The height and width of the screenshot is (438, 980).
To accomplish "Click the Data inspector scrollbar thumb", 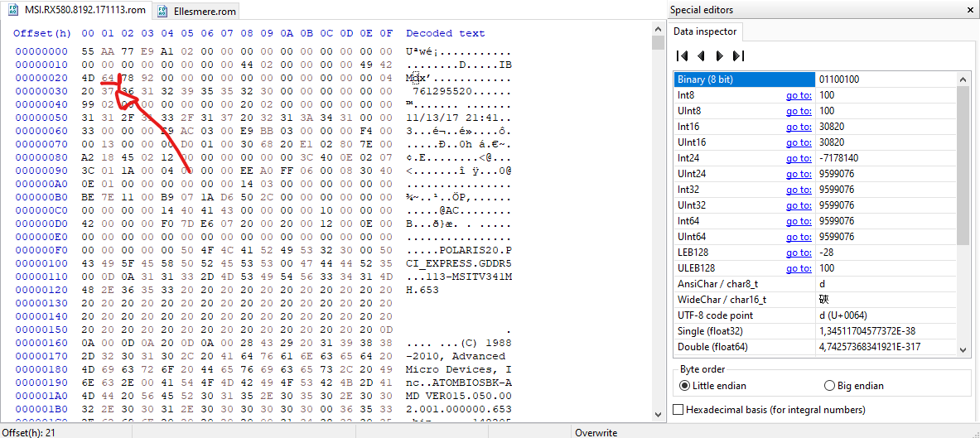I will click(963, 165).
